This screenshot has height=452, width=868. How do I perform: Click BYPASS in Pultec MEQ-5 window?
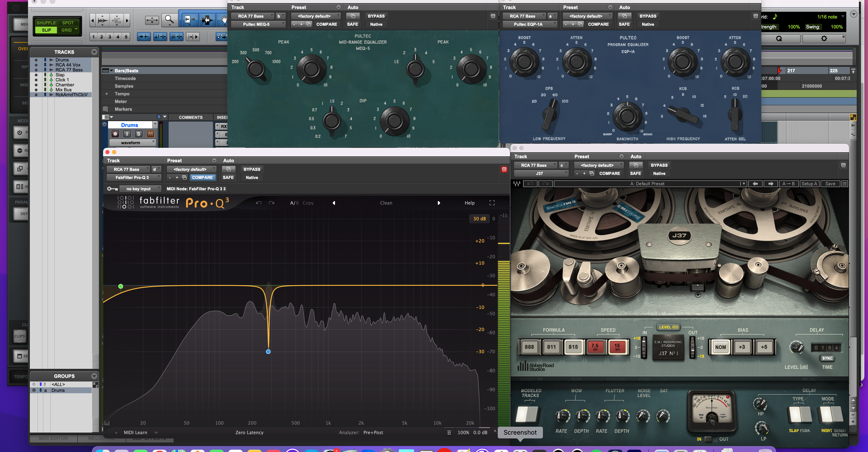pyautogui.click(x=376, y=16)
